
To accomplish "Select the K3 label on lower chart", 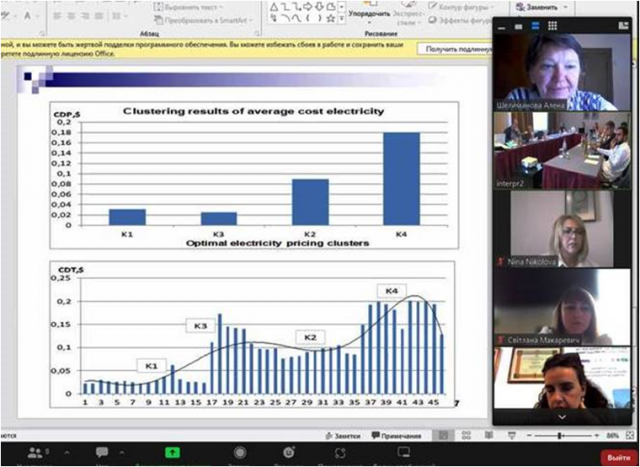I will click(x=200, y=326).
